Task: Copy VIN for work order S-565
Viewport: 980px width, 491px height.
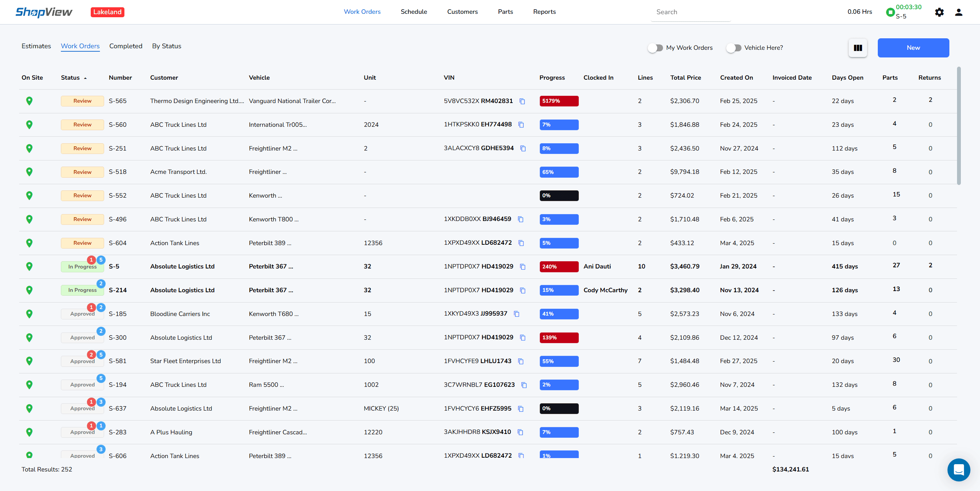Action: click(x=522, y=101)
